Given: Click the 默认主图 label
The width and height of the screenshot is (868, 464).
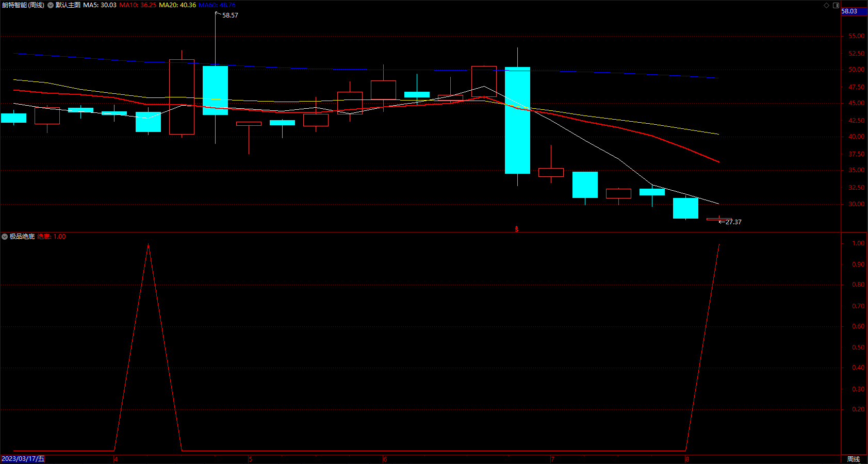Looking at the screenshot, I should (68, 5).
